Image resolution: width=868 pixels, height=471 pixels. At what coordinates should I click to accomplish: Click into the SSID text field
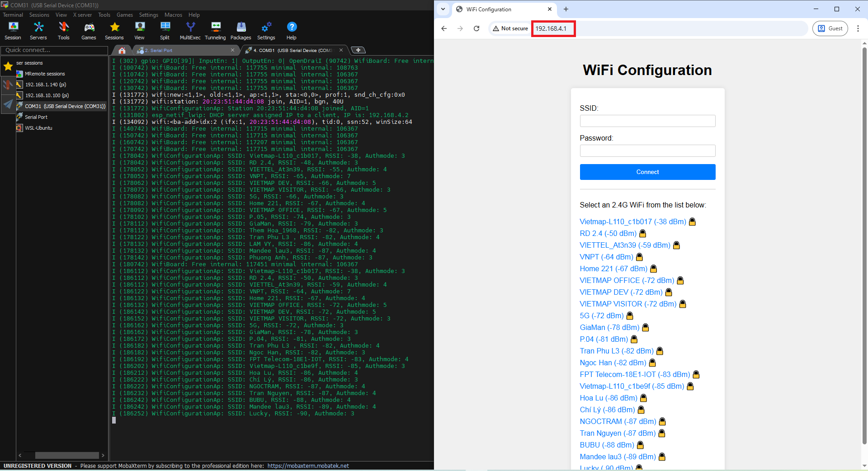coord(647,121)
